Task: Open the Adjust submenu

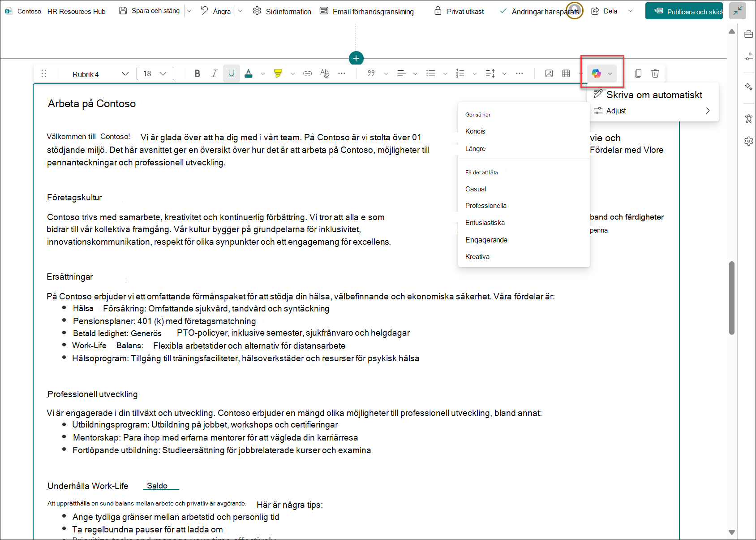Action: click(653, 111)
